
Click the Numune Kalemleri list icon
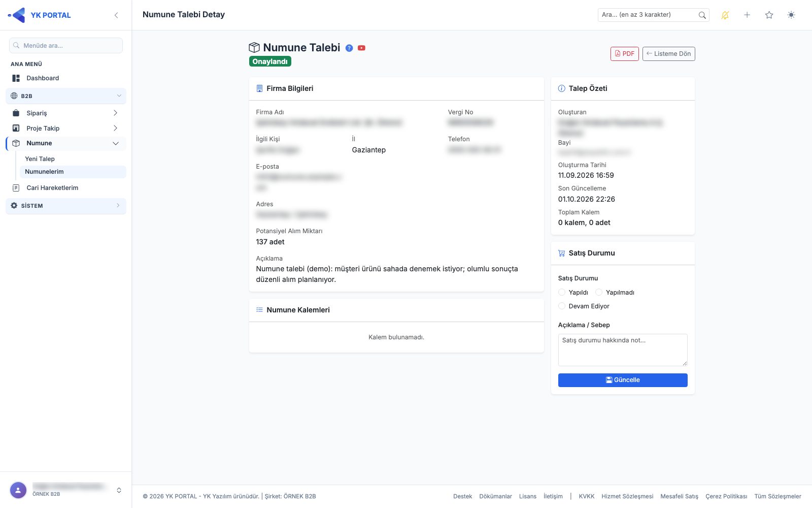tap(259, 310)
